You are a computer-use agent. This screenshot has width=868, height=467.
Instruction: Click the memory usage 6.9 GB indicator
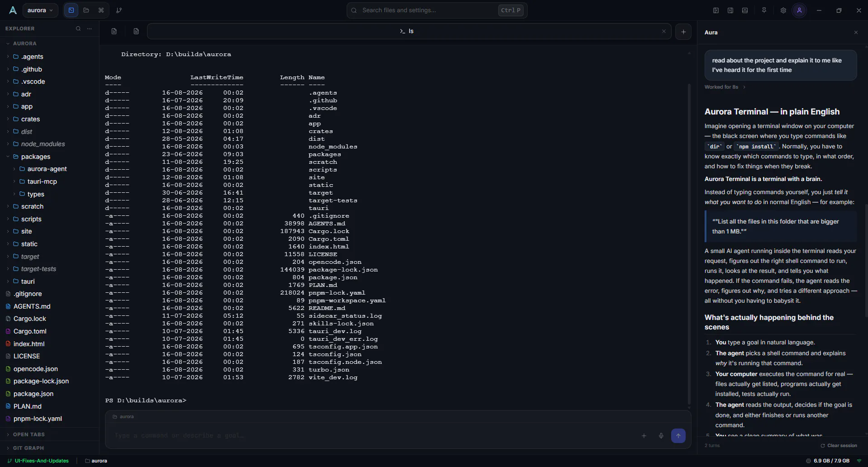click(x=828, y=461)
